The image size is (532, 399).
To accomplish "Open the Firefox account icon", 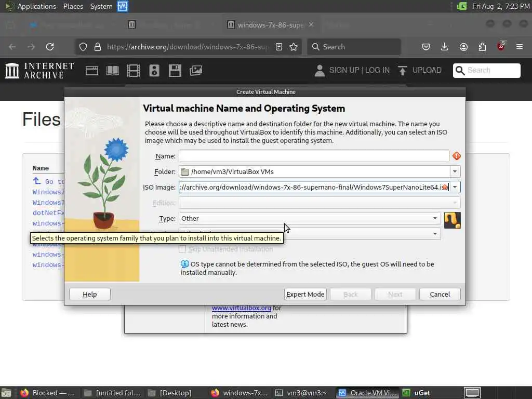I will (x=463, y=47).
